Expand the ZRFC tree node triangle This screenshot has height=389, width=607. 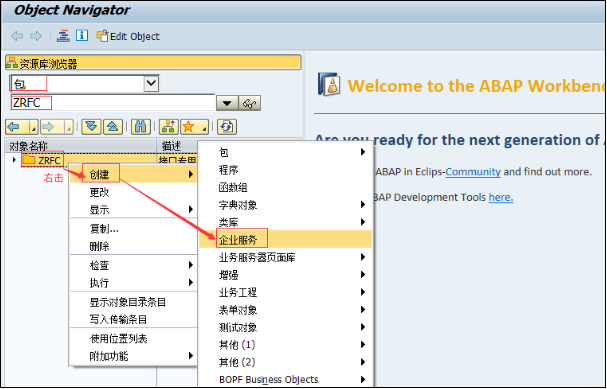click(14, 160)
